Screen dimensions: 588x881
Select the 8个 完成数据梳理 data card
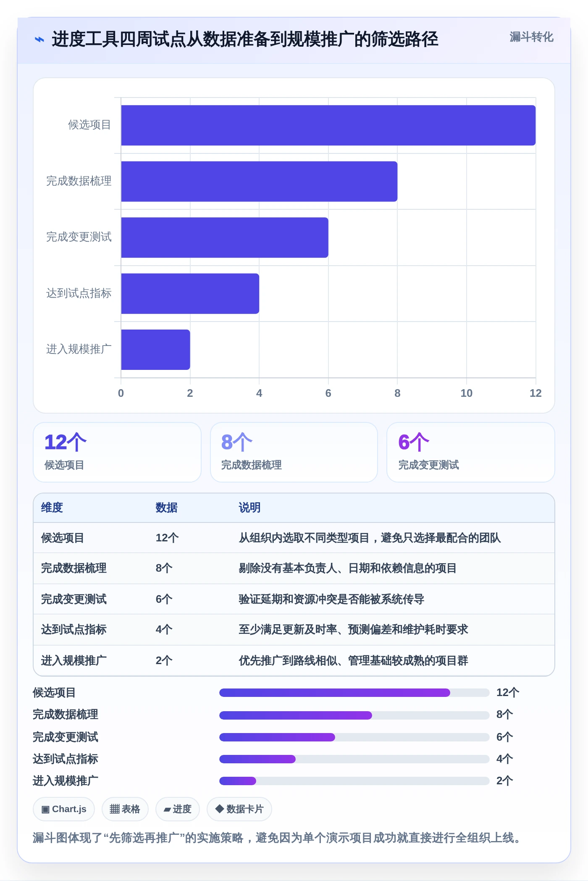294,452
